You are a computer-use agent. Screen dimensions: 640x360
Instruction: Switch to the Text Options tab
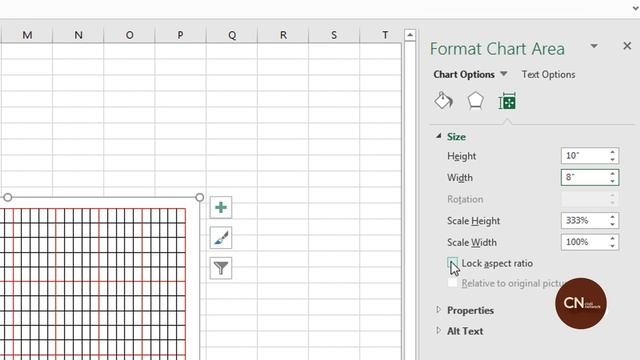pyautogui.click(x=548, y=74)
